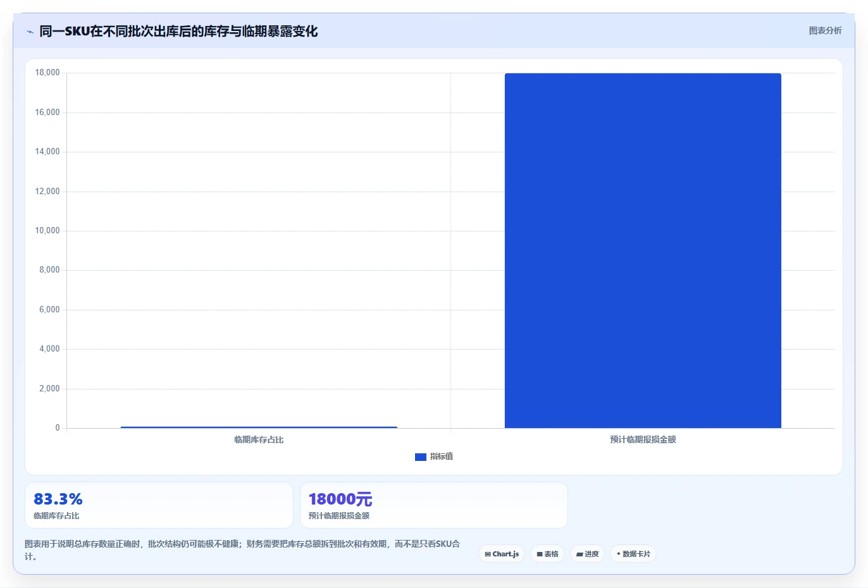This screenshot has width=868, height=588.
Task: Click the 10,000 y-axis tick label
Action: tap(47, 231)
